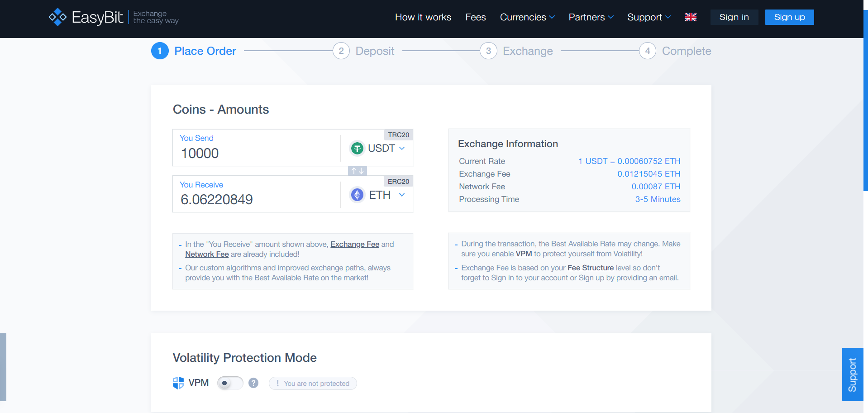Toggle the VPM protection switch
The width and height of the screenshot is (868, 413).
pyautogui.click(x=230, y=383)
